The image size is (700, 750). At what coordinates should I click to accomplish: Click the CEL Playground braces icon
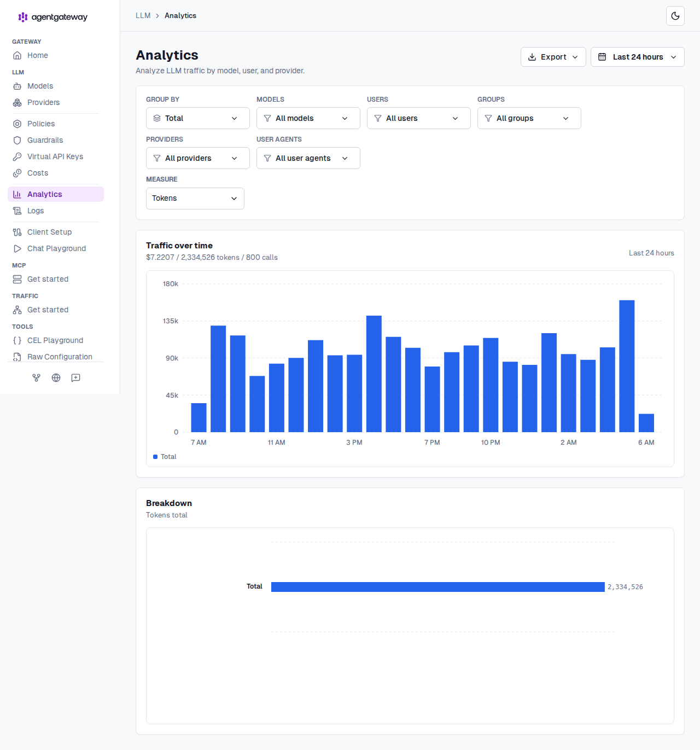17,340
